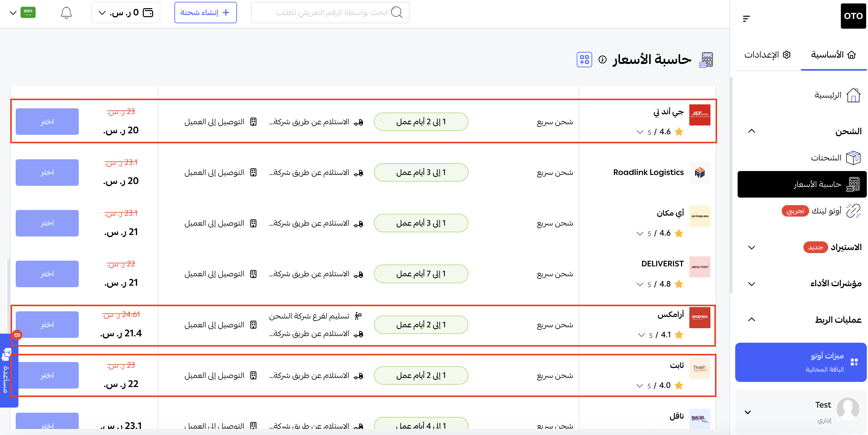Click the struck-through 24.61 ر.س price
The image size is (868, 435).
tap(121, 314)
